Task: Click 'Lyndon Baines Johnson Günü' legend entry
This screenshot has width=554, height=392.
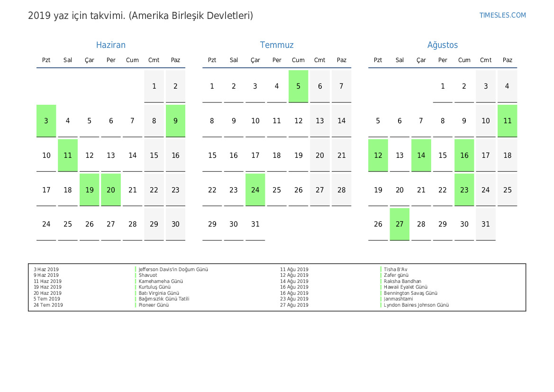Action: click(x=416, y=305)
